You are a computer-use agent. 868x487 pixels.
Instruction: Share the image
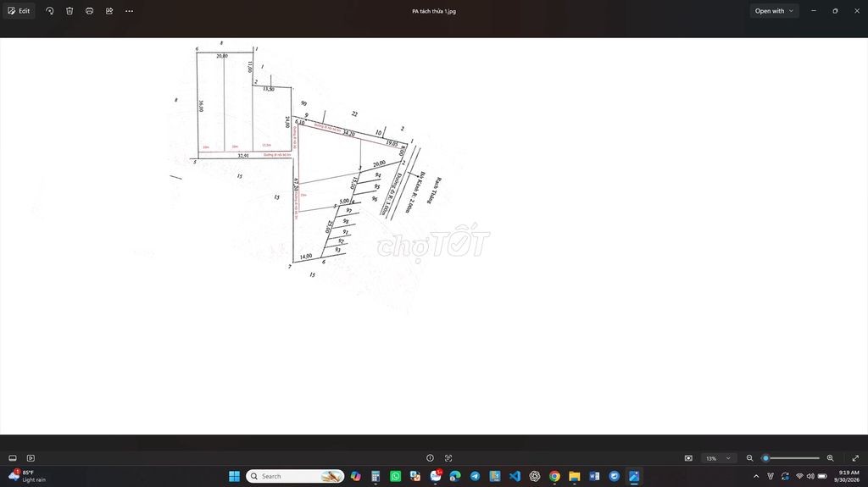coord(109,11)
